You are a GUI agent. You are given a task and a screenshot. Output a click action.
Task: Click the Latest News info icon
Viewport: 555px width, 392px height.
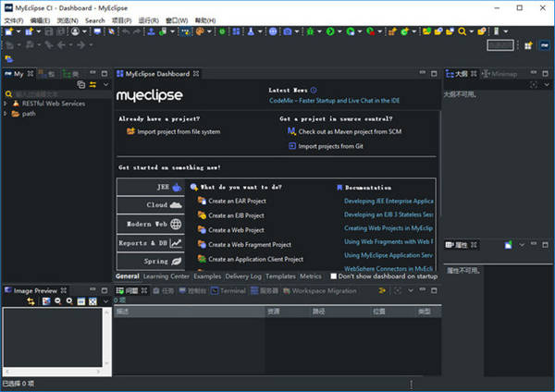point(314,90)
